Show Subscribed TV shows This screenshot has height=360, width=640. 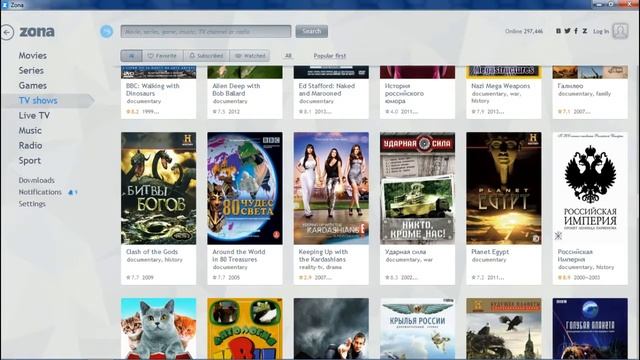coord(207,56)
